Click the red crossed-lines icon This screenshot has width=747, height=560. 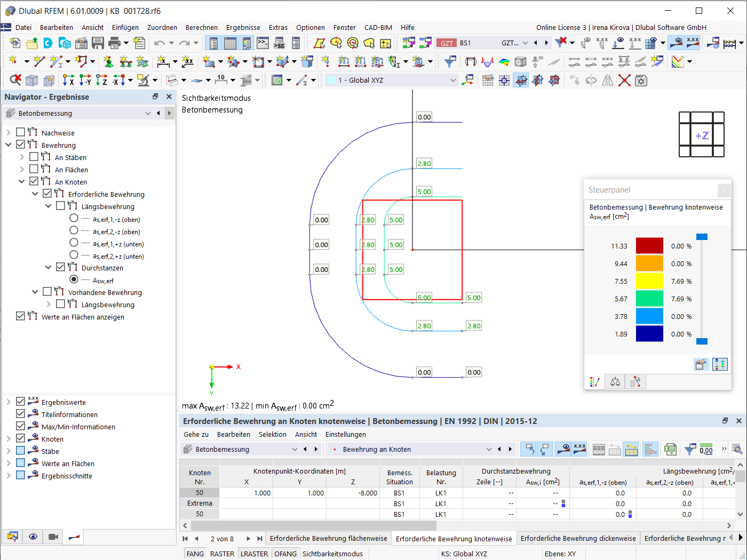624,81
